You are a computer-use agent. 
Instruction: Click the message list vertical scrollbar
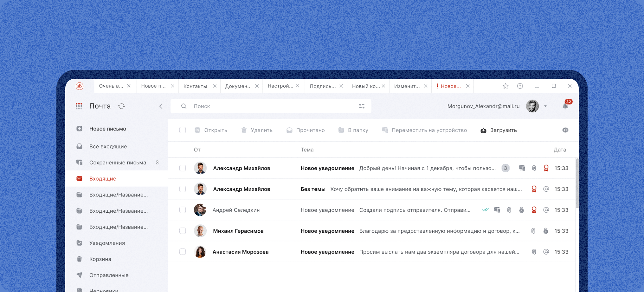pos(577,183)
